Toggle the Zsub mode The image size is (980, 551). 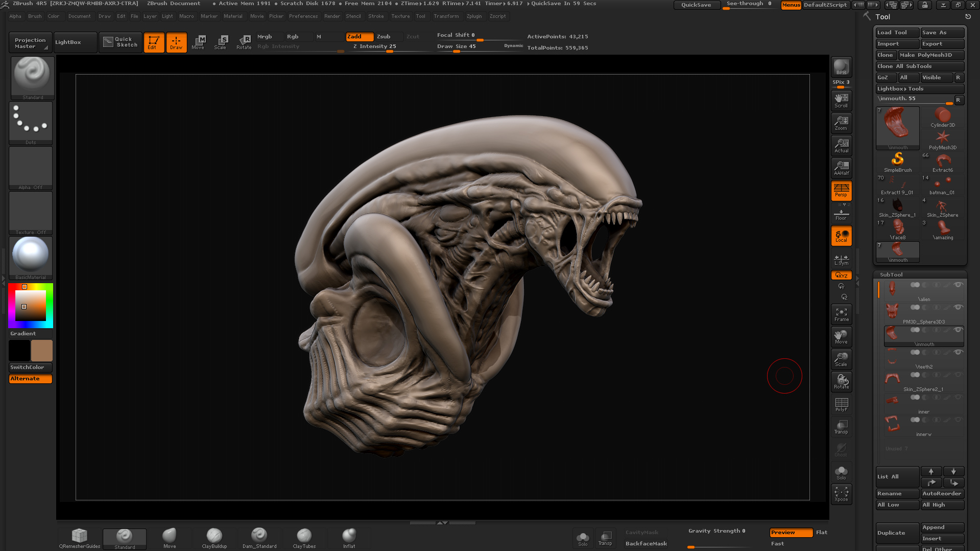tap(390, 37)
